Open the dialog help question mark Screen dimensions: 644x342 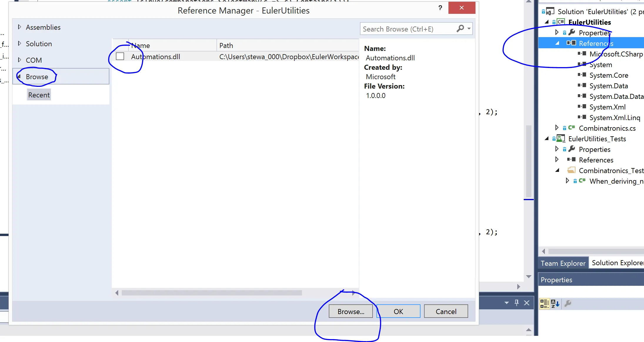pyautogui.click(x=440, y=8)
